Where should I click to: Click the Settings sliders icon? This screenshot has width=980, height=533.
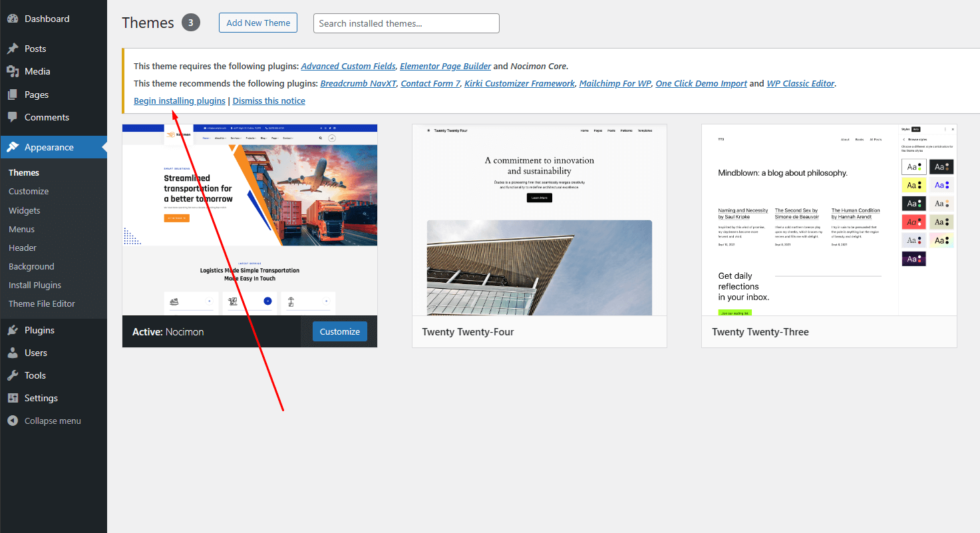[x=13, y=398]
